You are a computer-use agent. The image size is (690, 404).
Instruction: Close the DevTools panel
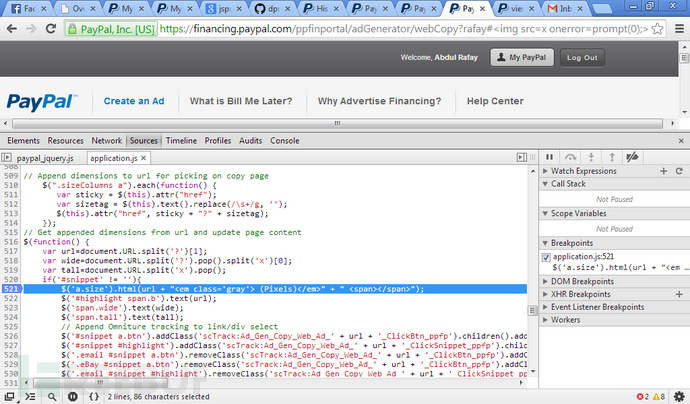click(681, 141)
